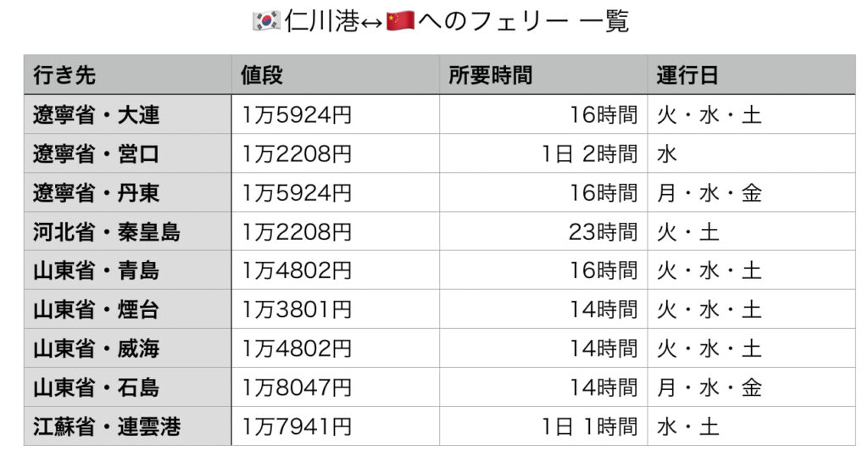Click the 遼寧省・丹東 destination cell
The height and width of the screenshot is (462, 868).
(x=128, y=192)
